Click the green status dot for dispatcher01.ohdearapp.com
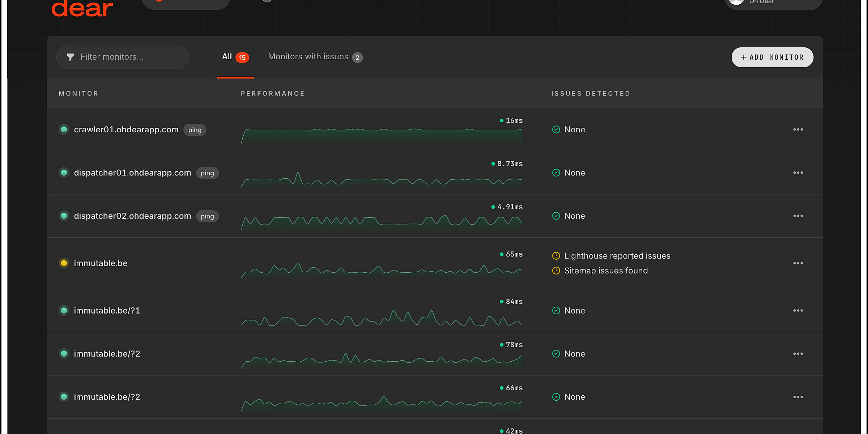The image size is (868, 434). pyautogui.click(x=64, y=173)
